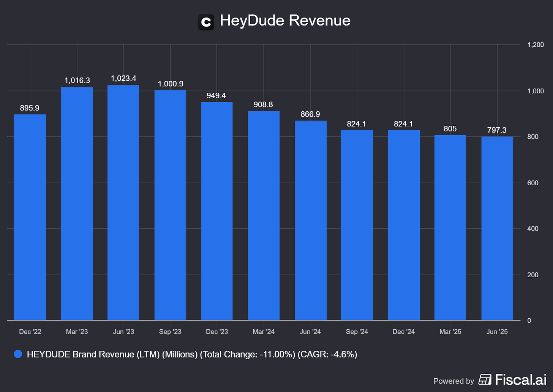Select the Mar '24 axis label

pos(264,331)
